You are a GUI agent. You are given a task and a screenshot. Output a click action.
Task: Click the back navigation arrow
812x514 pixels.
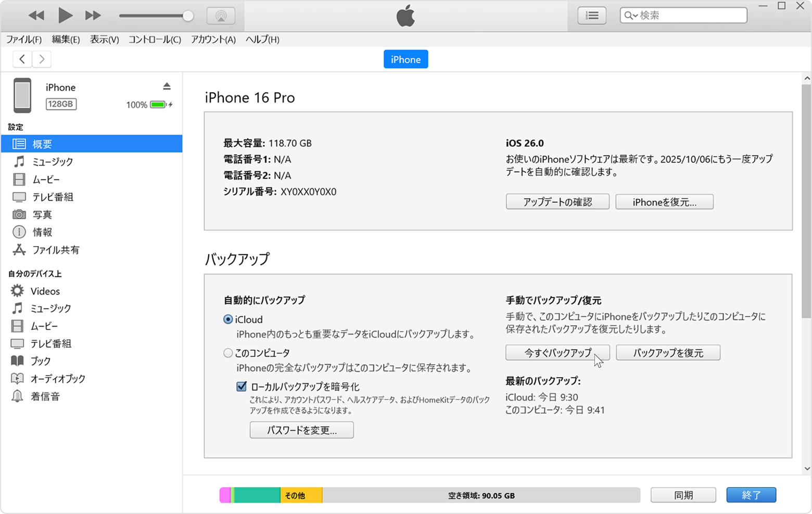22,59
